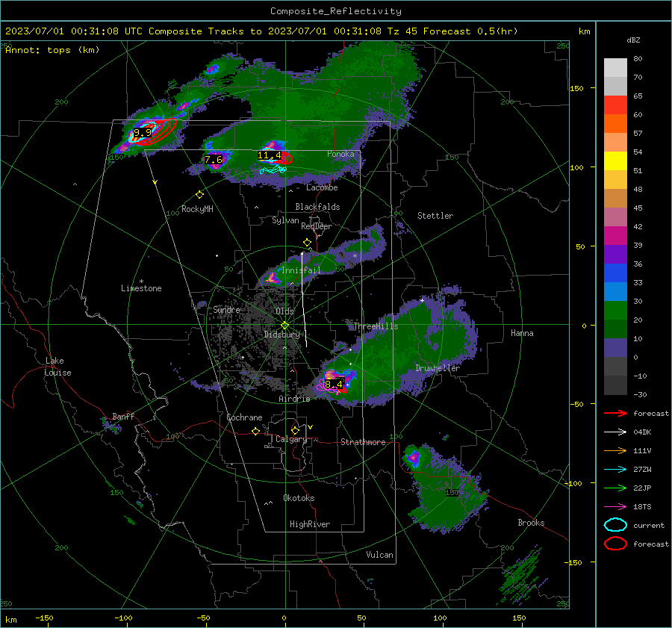The image size is (672, 628).
Task: Click the HighRiver city label
Action: (x=310, y=524)
